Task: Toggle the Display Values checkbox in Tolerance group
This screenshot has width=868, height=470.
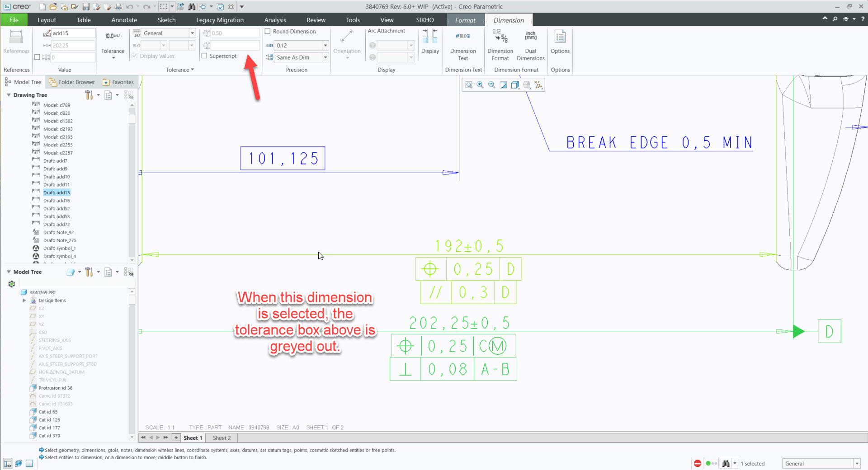Action: pos(134,56)
